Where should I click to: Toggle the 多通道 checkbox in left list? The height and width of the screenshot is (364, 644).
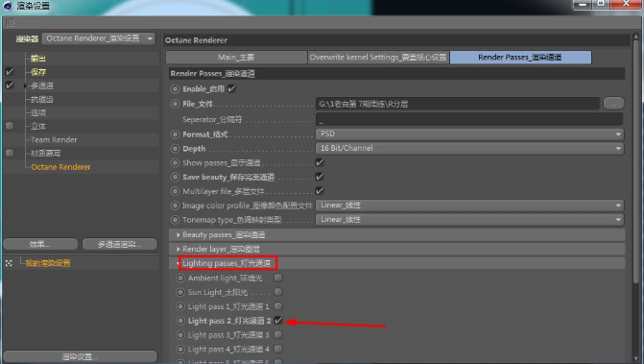tap(10, 85)
